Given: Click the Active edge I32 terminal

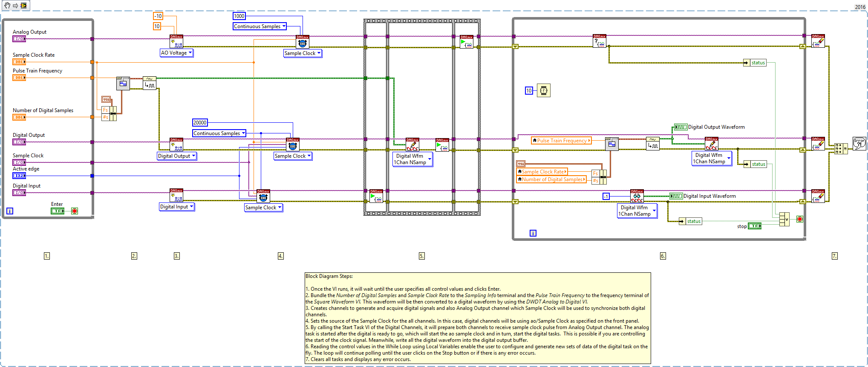Looking at the screenshot, I should pos(19,176).
